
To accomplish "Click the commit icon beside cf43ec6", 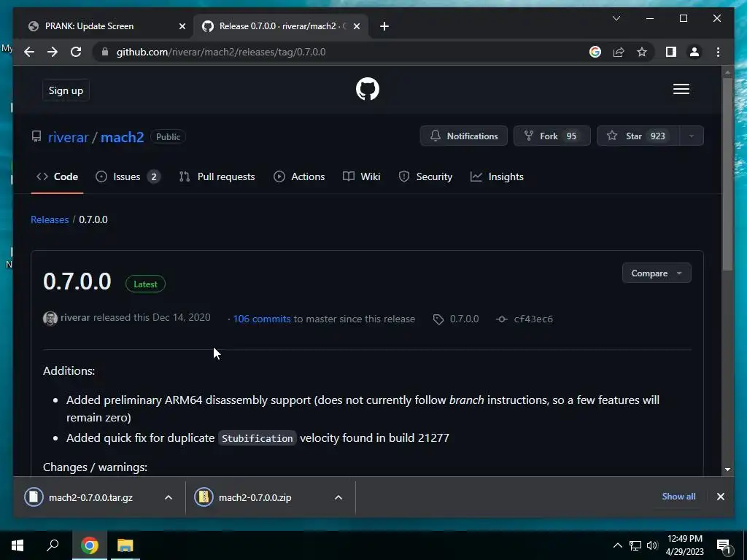I will click(501, 319).
